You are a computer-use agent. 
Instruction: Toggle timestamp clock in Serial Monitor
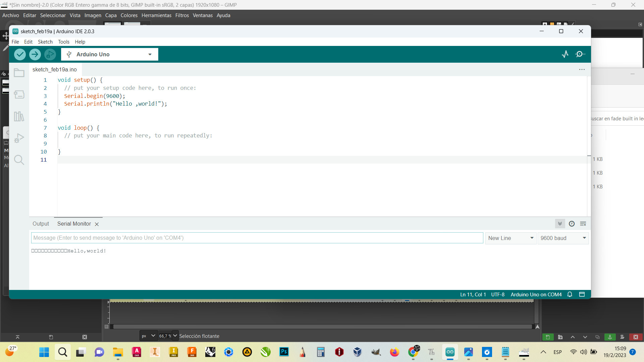coord(572,224)
